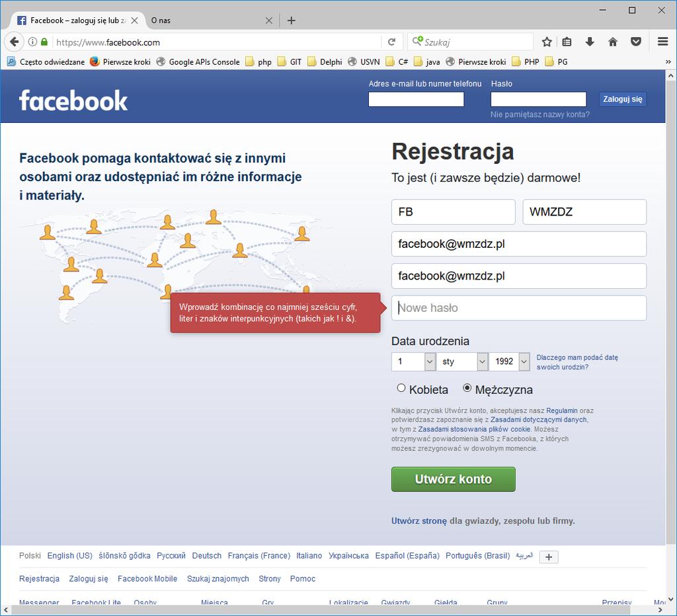Open the uppercase PHP bookmark folder

click(x=526, y=61)
